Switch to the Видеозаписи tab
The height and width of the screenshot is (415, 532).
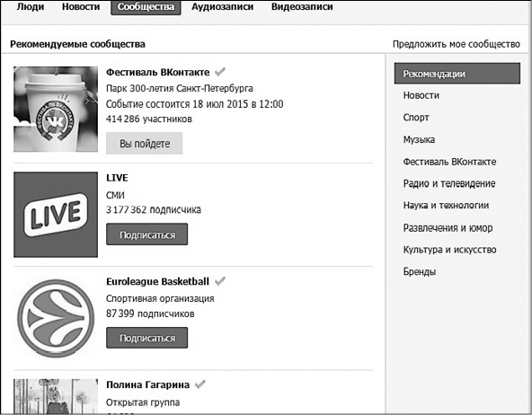(x=302, y=7)
